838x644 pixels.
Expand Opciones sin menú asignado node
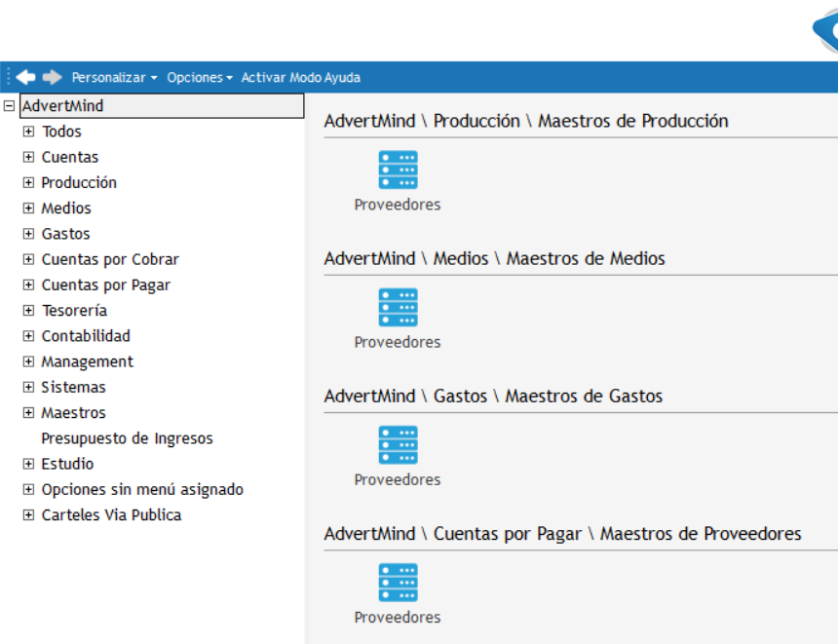pyautogui.click(x=28, y=489)
